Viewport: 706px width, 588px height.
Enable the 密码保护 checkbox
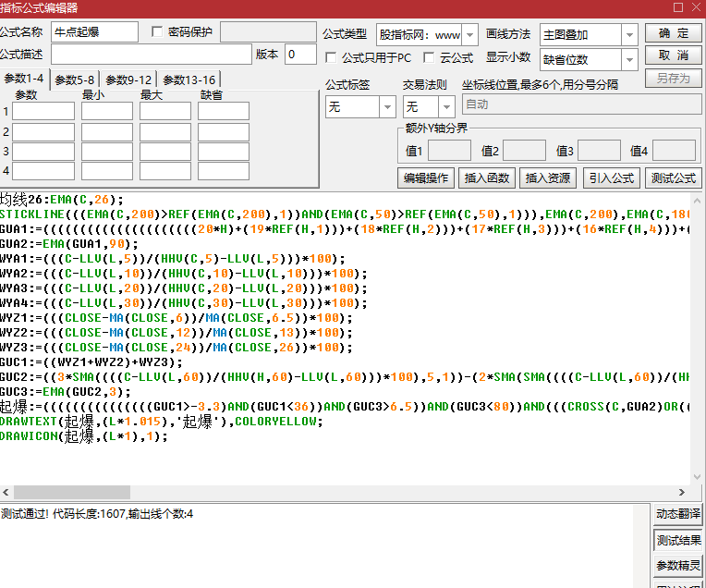click(x=157, y=32)
